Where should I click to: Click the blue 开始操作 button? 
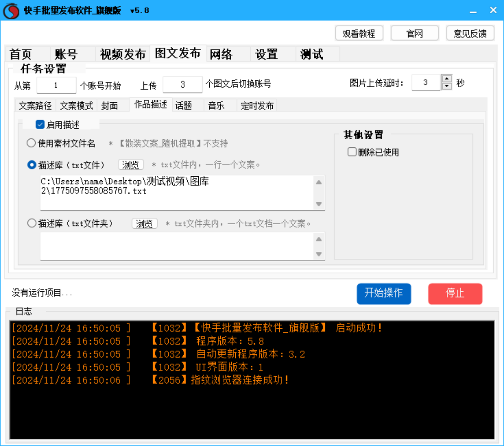pyautogui.click(x=384, y=294)
